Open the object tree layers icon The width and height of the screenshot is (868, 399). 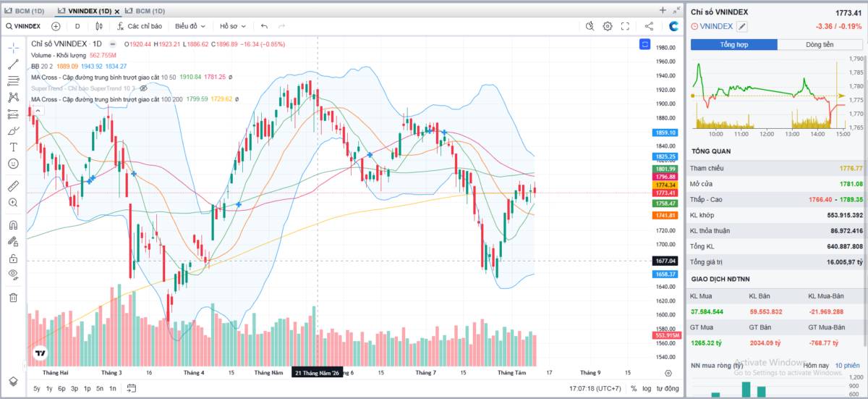click(13, 381)
